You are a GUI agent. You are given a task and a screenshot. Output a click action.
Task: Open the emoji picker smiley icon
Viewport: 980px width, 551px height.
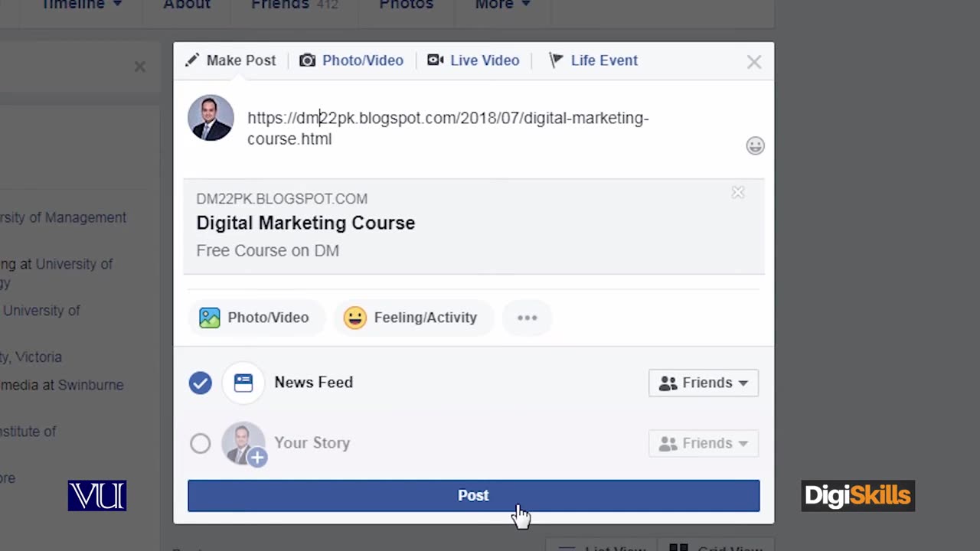tap(755, 145)
